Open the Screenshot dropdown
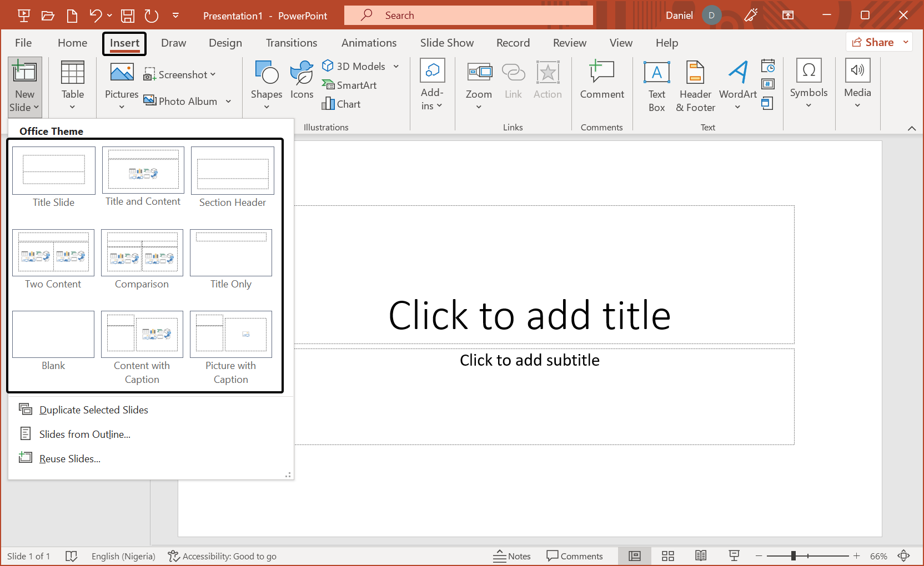 214,74
